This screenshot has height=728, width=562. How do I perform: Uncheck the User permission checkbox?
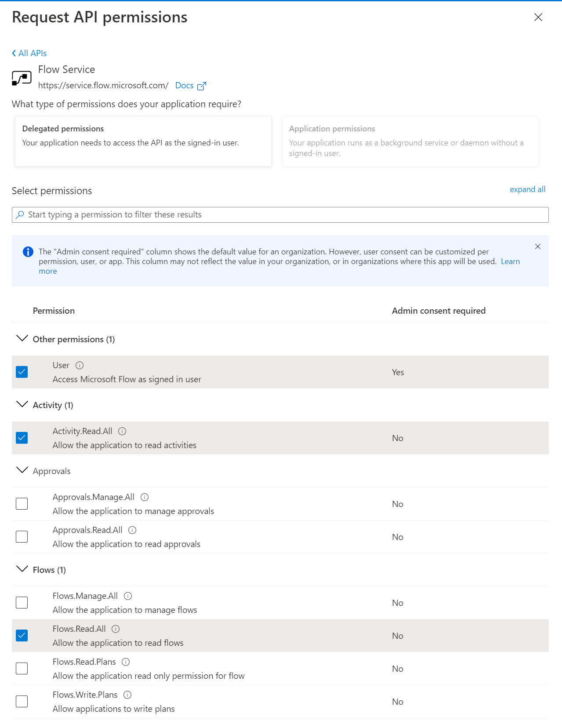pyautogui.click(x=22, y=372)
